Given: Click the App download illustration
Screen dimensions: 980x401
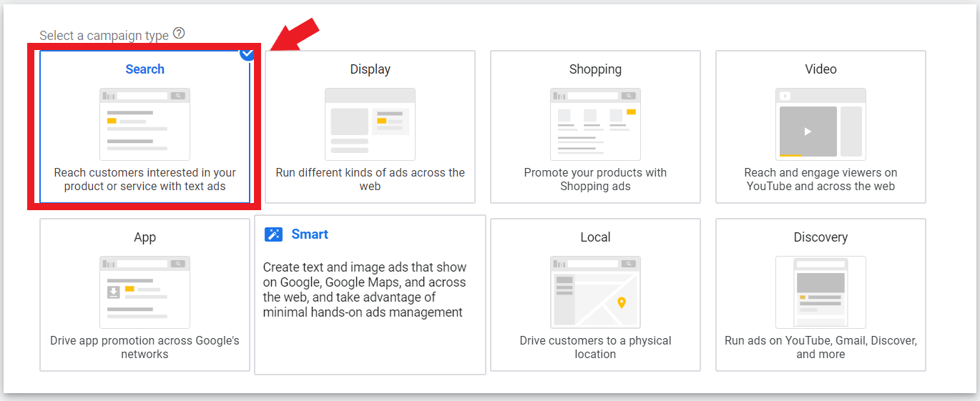Looking at the screenshot, I should point(144,292).
